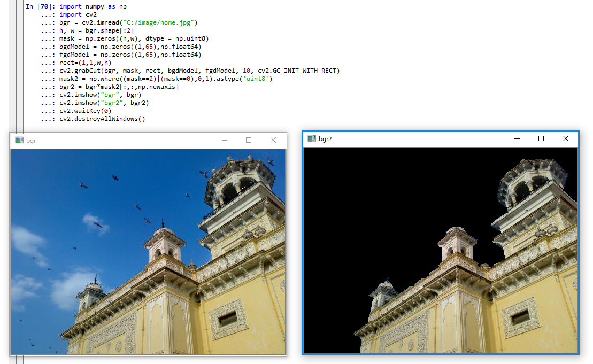Close the bgr image window

pyautogui.click(x=273, y=140)
